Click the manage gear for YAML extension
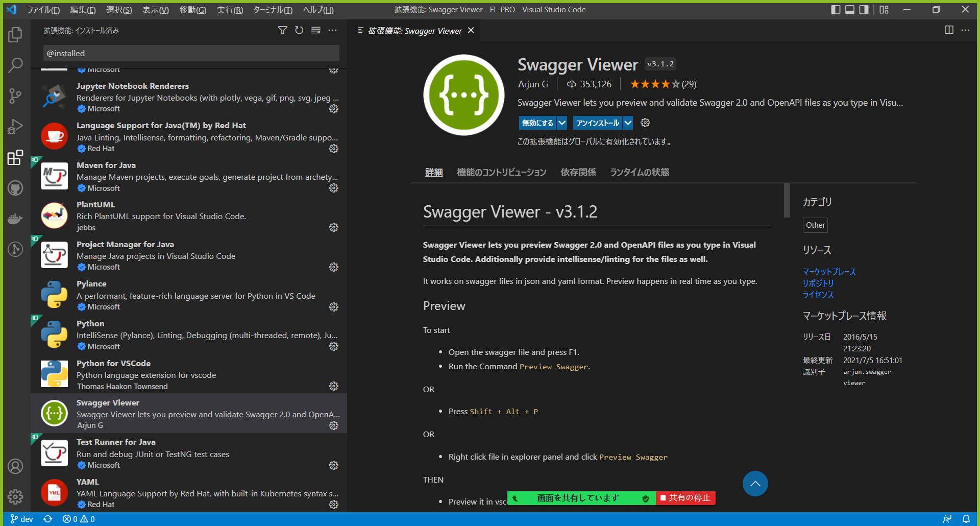The image size is (980, 526). click(333, 505)
